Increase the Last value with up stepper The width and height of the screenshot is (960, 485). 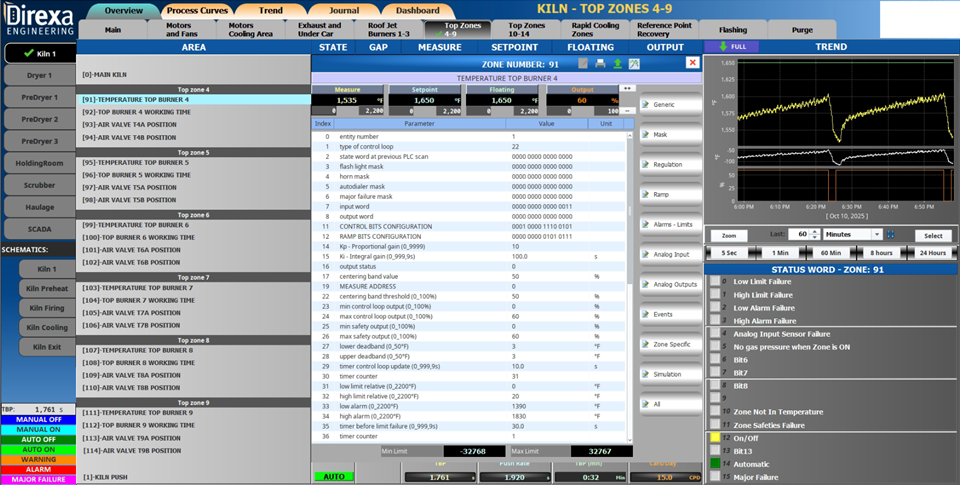pos(814,232)
